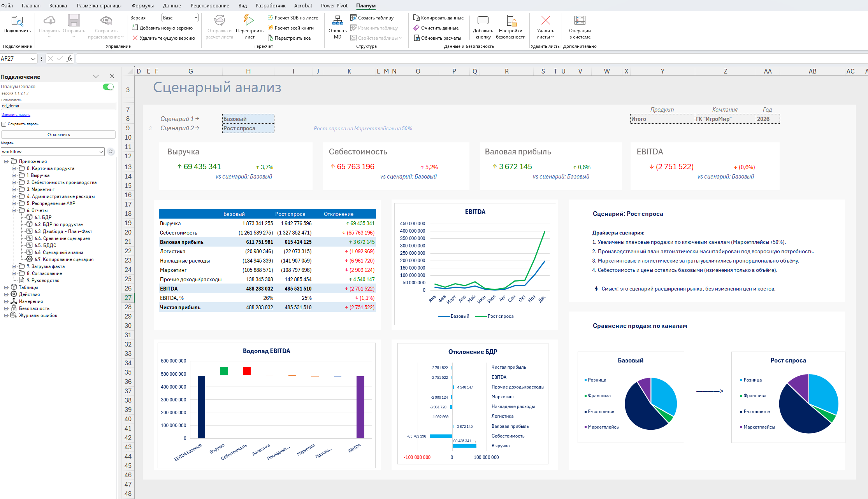Click Перестроить лист lightning icon
This screenshot has height=499, width=868.
click(x=248, y=20)
